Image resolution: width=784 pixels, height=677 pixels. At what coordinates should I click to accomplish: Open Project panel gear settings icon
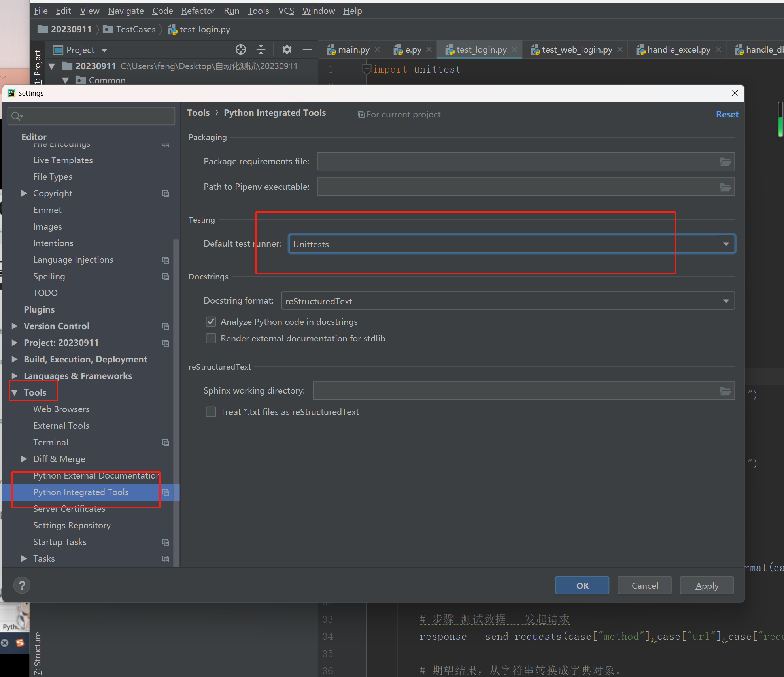(x=287, y=49)
